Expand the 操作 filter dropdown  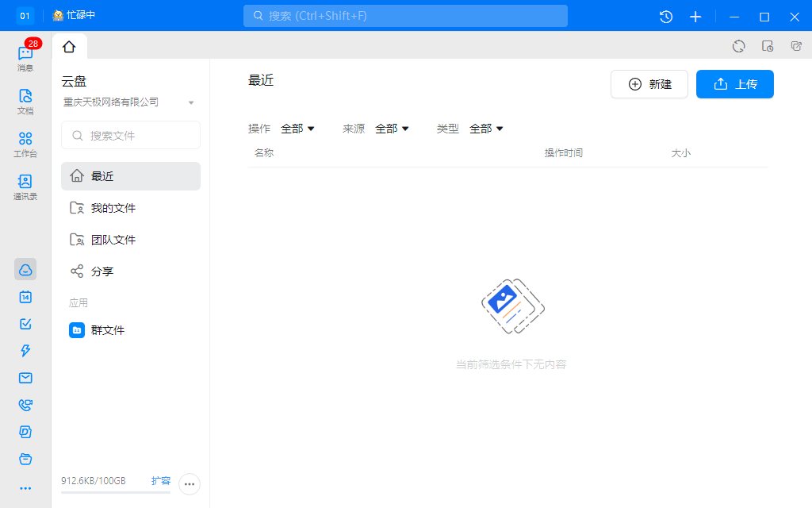297,128
